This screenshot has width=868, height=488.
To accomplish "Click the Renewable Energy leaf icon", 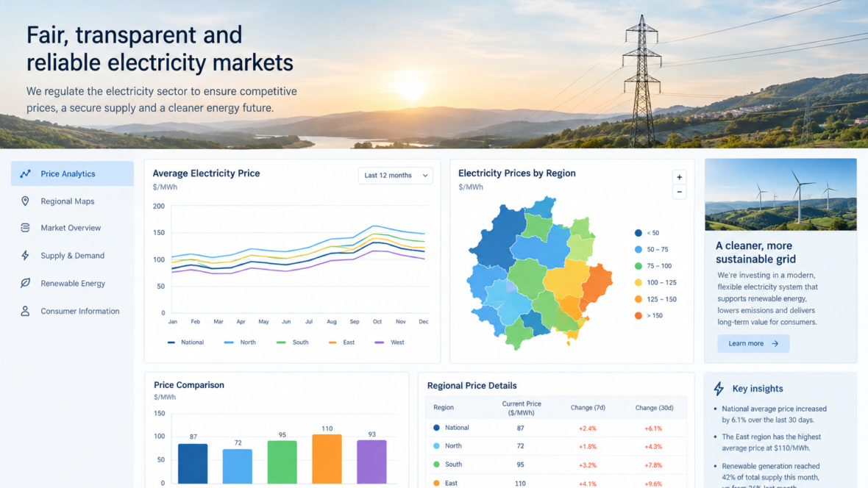I will tap(25, 283).
